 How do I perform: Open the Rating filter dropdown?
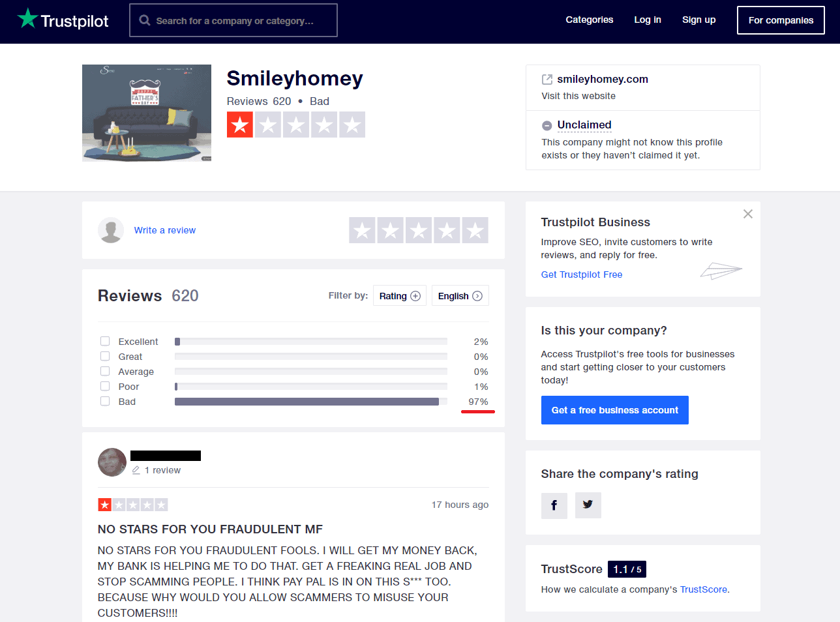400,295
